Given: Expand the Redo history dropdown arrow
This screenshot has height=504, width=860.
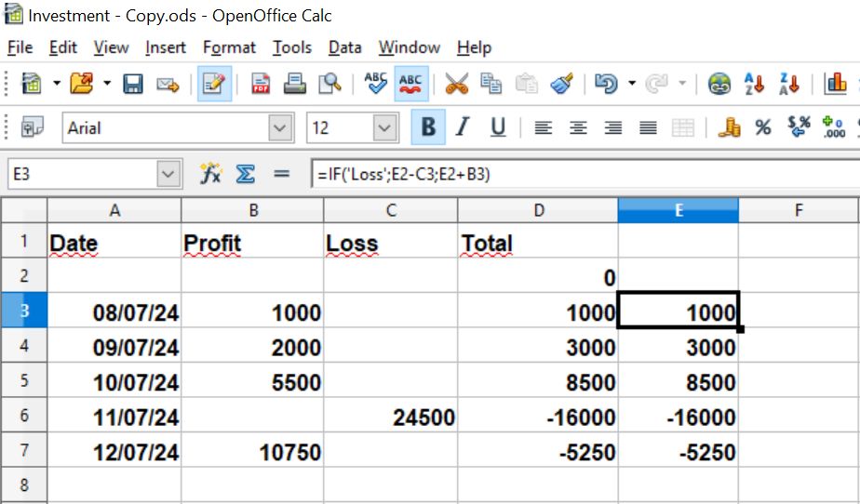Looking at the screenshot, I should 682,84.
